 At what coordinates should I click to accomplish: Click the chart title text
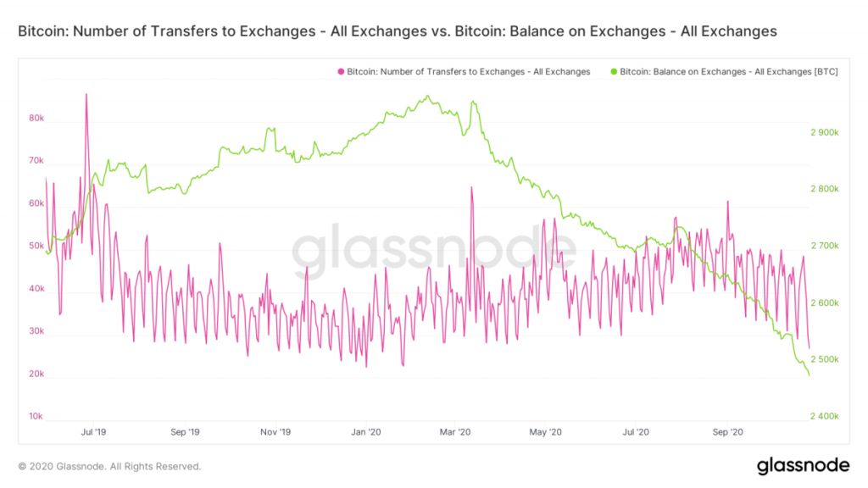tap(398, 31)
